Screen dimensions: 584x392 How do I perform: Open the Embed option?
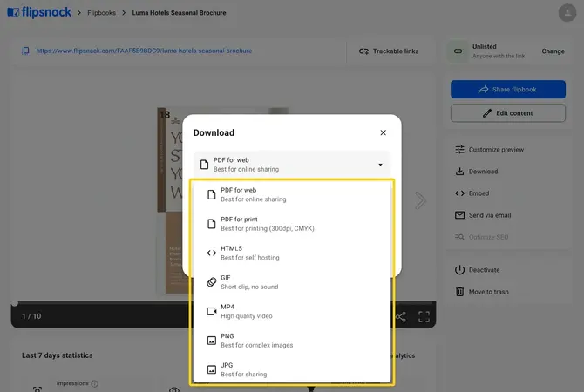(x=472, y=193)
